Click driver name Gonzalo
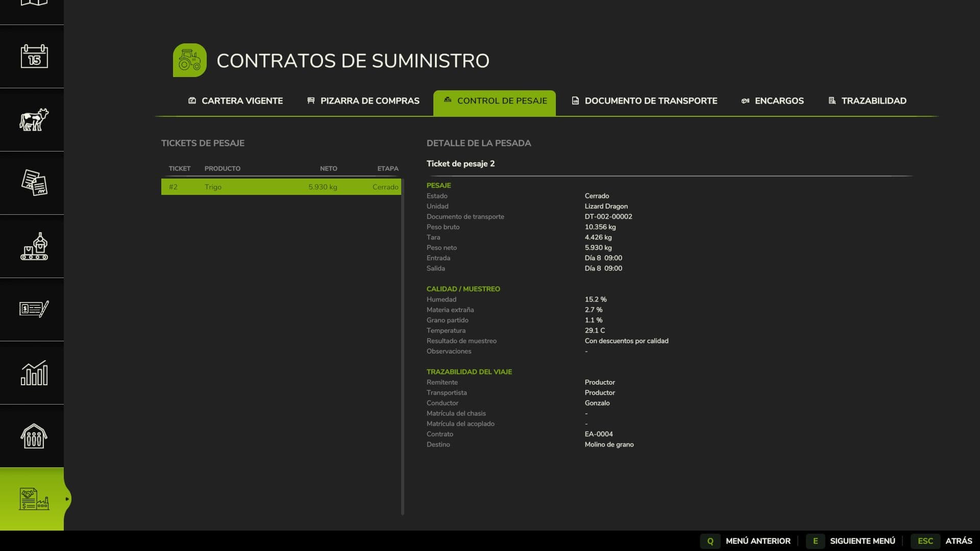Viewport: 980px width, 551px height. [x=597, y=403]
